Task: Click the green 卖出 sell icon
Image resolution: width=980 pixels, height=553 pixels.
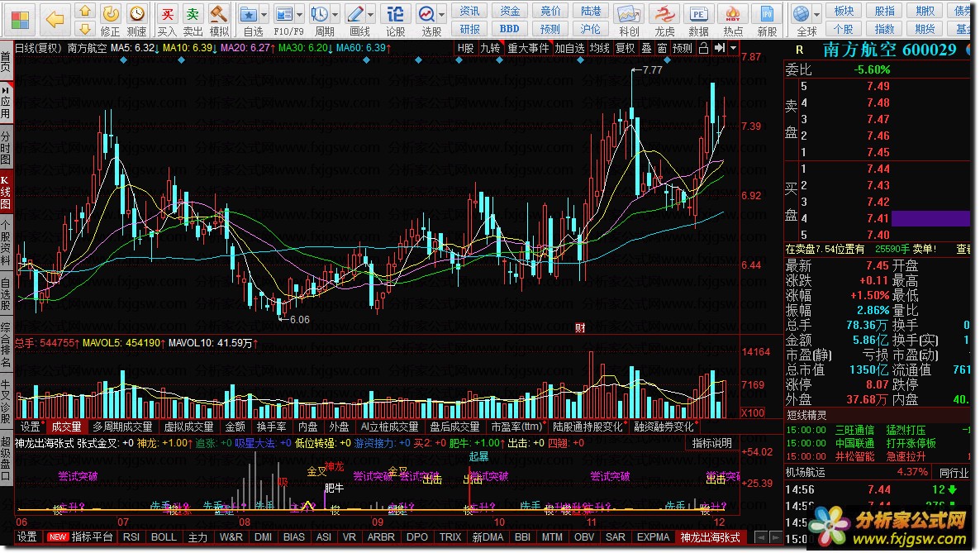Action: pos(193,19)
